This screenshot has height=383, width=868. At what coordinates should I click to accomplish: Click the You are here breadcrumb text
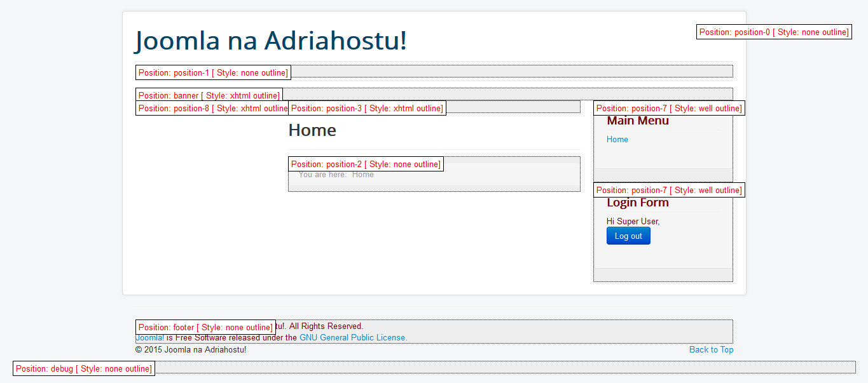(x=322, y=175)
